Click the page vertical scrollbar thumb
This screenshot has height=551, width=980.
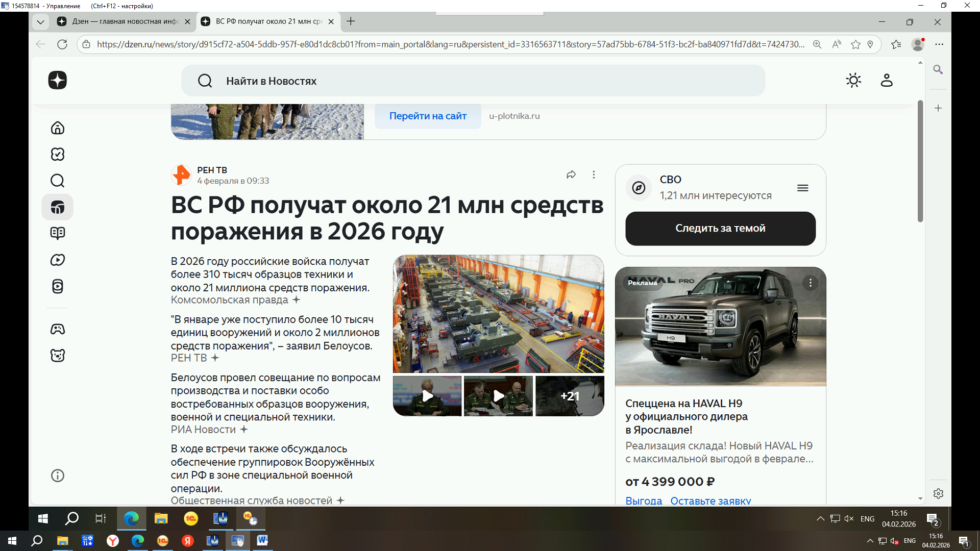pyautogui.click(x=920, y=161)
